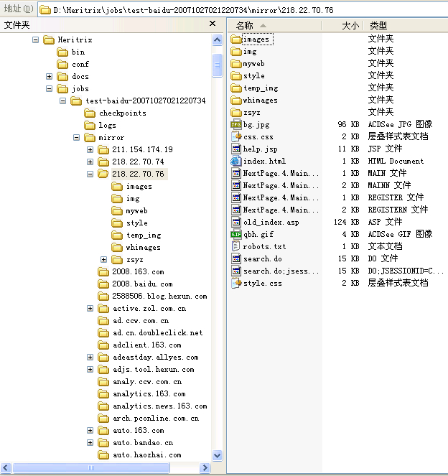Image resolution: width=448 pixels, height=476 pixels.
Task: Collapse the jobs tree node
Action: click(x=49, y=88)
